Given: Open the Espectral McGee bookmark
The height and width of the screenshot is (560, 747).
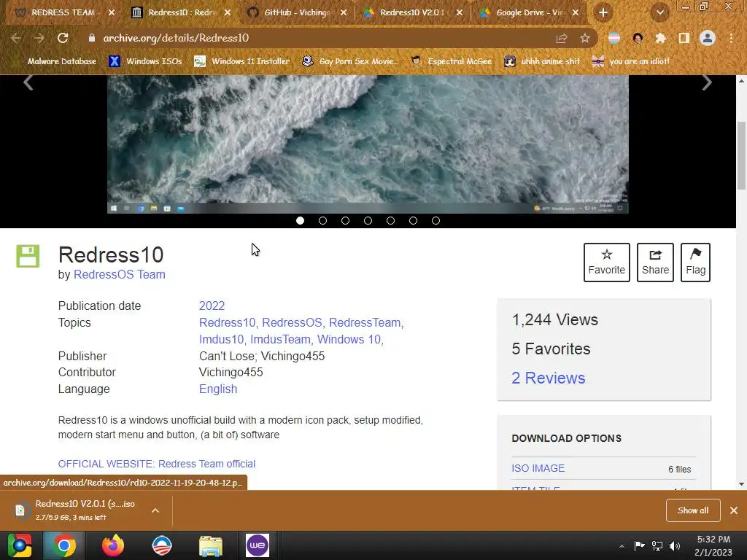Looking at the screenshot, I should 452,61.
